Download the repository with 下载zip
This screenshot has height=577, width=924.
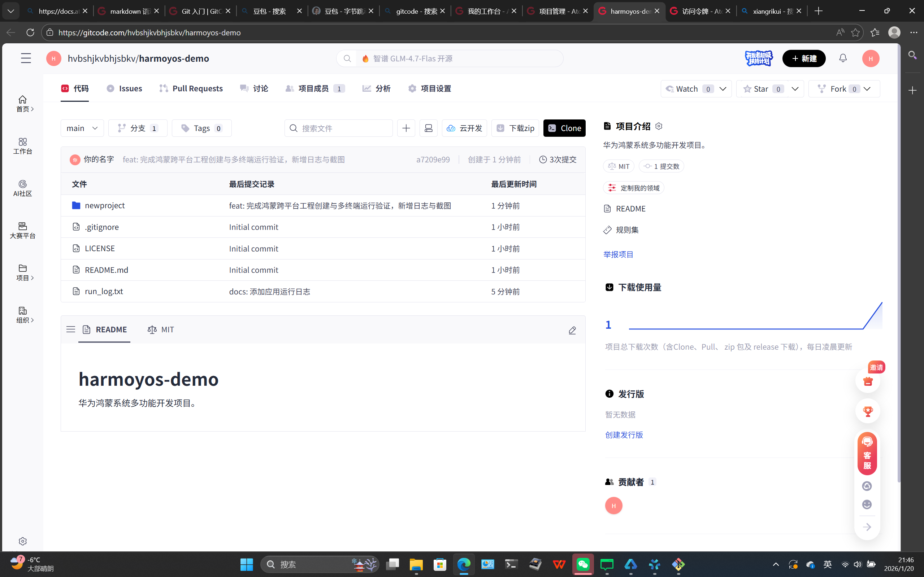(x=515, y=128)
